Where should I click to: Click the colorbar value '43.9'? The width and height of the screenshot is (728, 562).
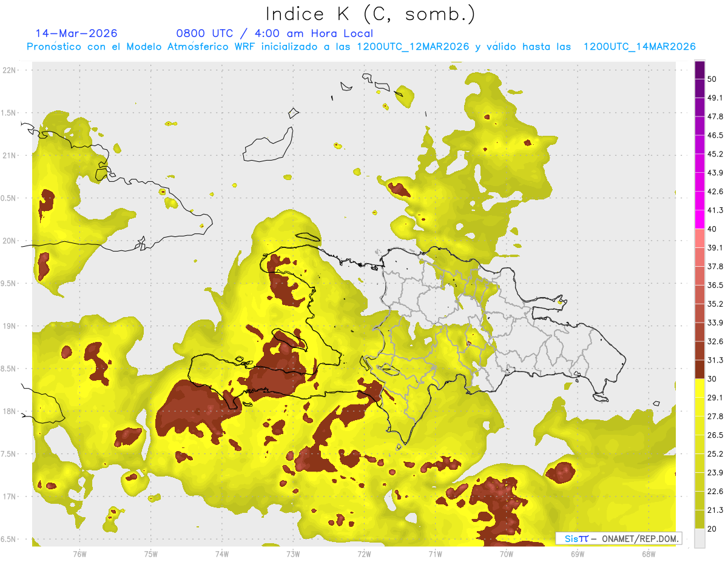[x=715, y=173]
